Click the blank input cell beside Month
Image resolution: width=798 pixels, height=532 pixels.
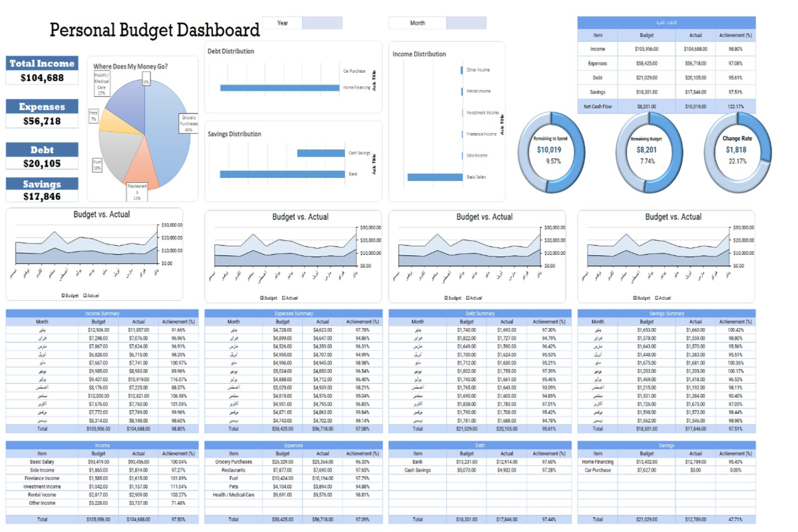466,23
